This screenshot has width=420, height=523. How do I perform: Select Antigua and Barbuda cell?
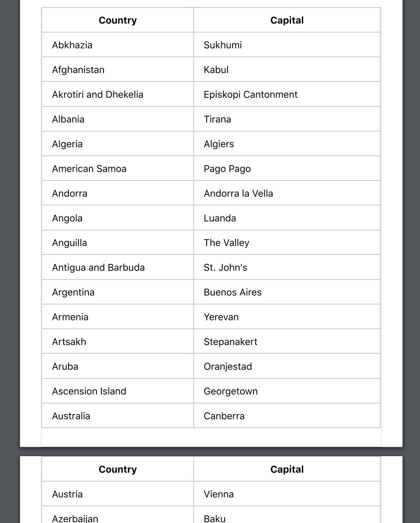[98, 267]
